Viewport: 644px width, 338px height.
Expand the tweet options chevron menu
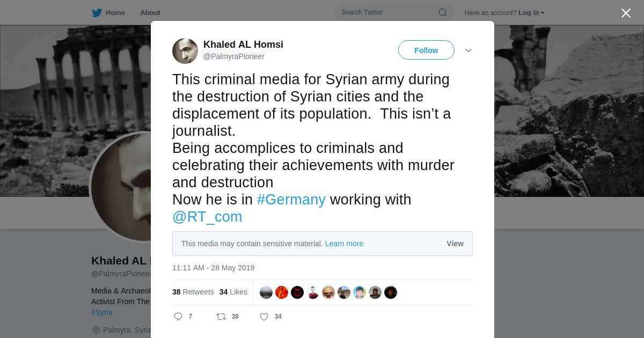tap(469, 50)
